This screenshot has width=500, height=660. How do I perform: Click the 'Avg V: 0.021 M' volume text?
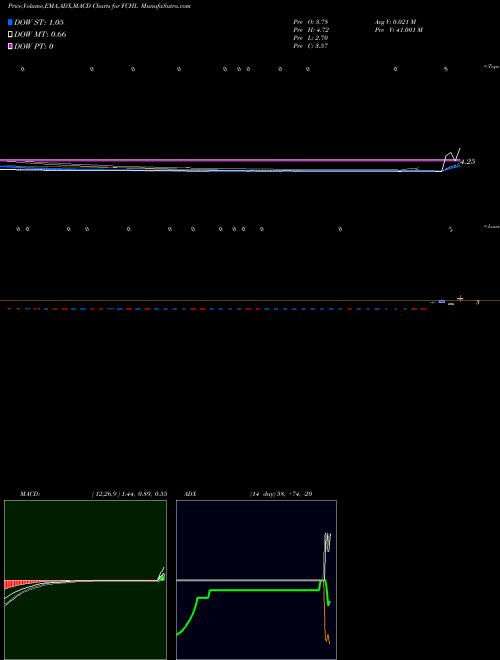click(395, 22)
